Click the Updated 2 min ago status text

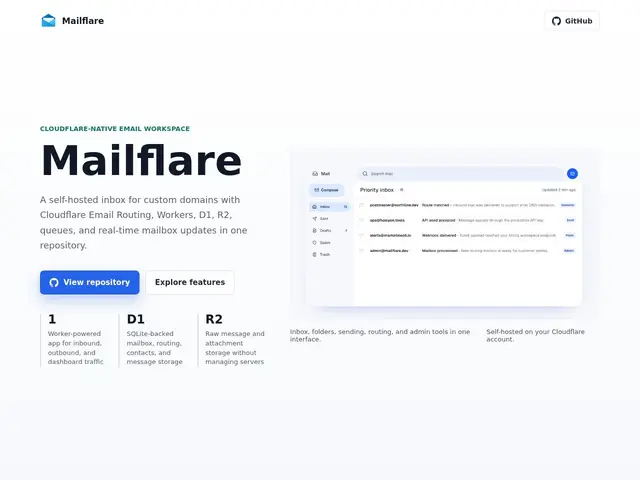point(559,190)
